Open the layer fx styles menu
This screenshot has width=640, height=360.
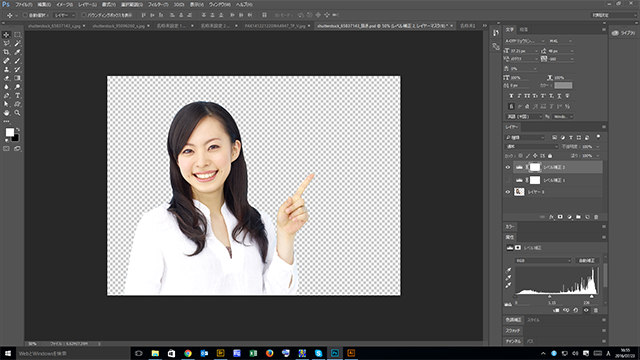551,217
